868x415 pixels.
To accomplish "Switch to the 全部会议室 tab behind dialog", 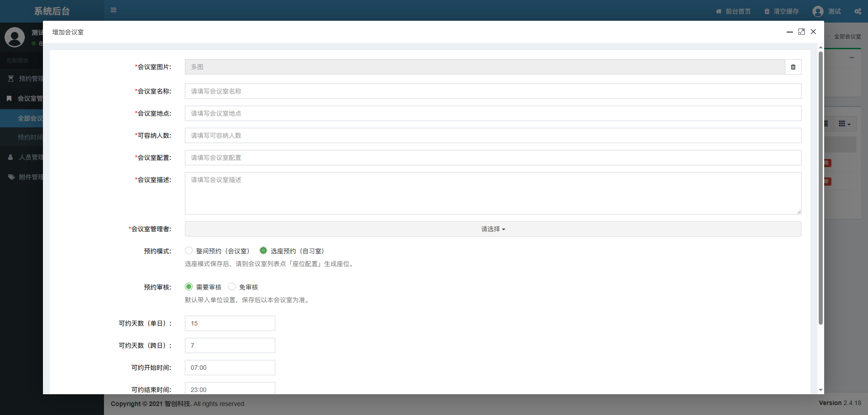I will pyautogui.click(x=847, y=37).
